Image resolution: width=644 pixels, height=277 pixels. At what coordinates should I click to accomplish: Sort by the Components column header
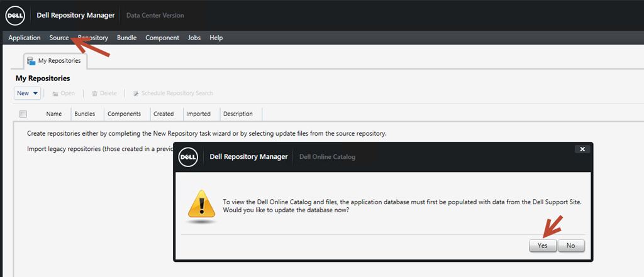[x=124, y=114]
